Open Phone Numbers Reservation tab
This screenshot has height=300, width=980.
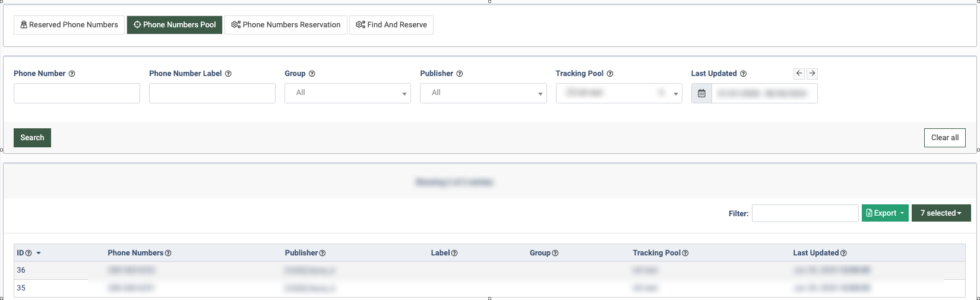click(x=286, y=25)
